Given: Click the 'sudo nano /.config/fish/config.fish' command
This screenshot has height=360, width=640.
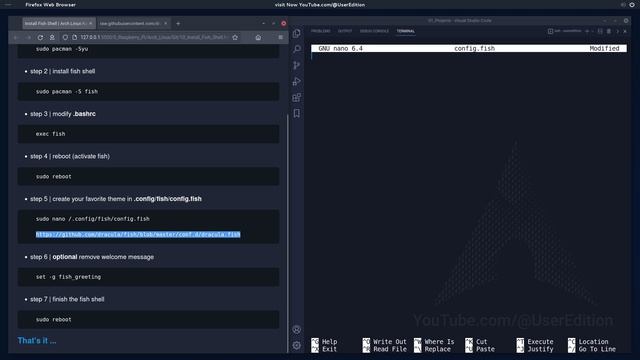Looking at the screenshot, I should click(x=93, y=219).
